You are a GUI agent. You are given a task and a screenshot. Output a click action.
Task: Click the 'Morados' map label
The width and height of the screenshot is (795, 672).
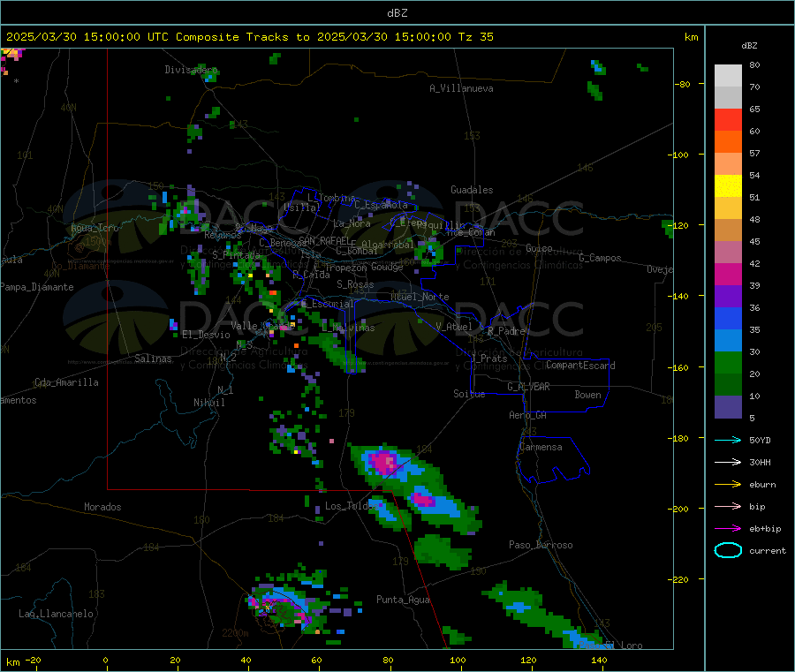coord(102,507)
